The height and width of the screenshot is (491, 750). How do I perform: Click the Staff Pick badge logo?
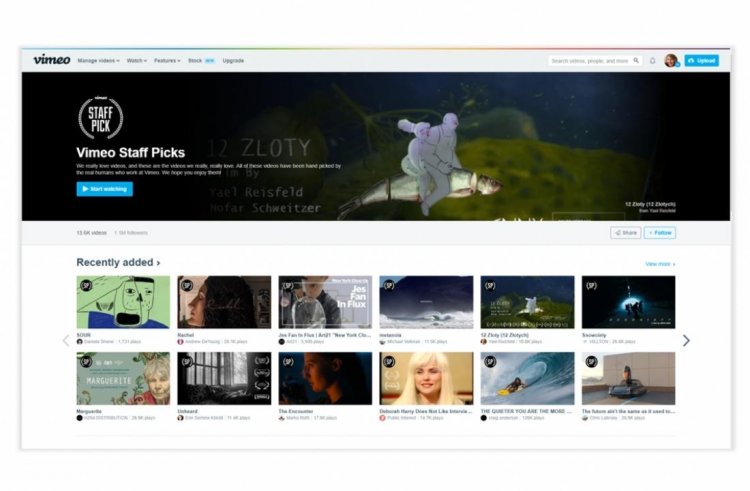(x=100, y=118)
